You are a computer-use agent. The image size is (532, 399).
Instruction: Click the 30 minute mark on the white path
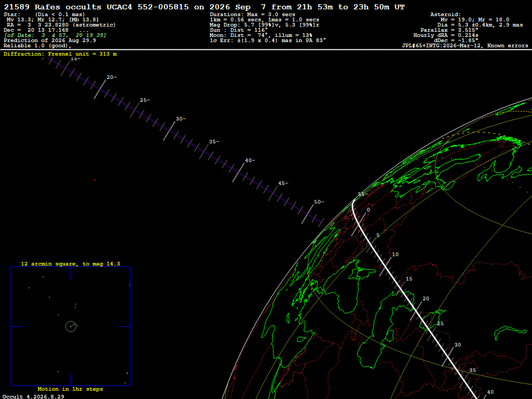tap(458, 345)
